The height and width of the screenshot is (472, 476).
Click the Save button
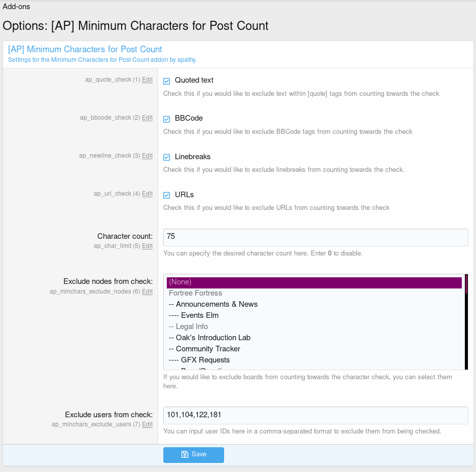(x=193, y=455)
